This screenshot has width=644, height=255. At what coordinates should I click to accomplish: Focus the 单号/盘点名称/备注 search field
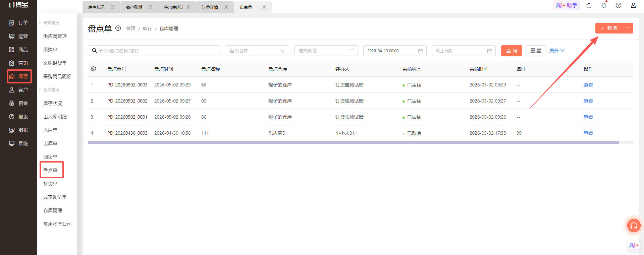click(x=154, y=51)
